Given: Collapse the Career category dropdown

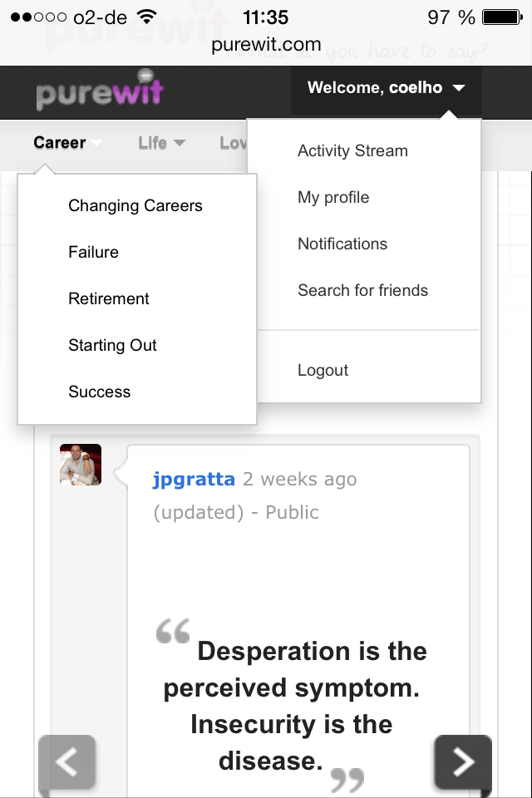Looking at the screenshot, I should [65, 143].
